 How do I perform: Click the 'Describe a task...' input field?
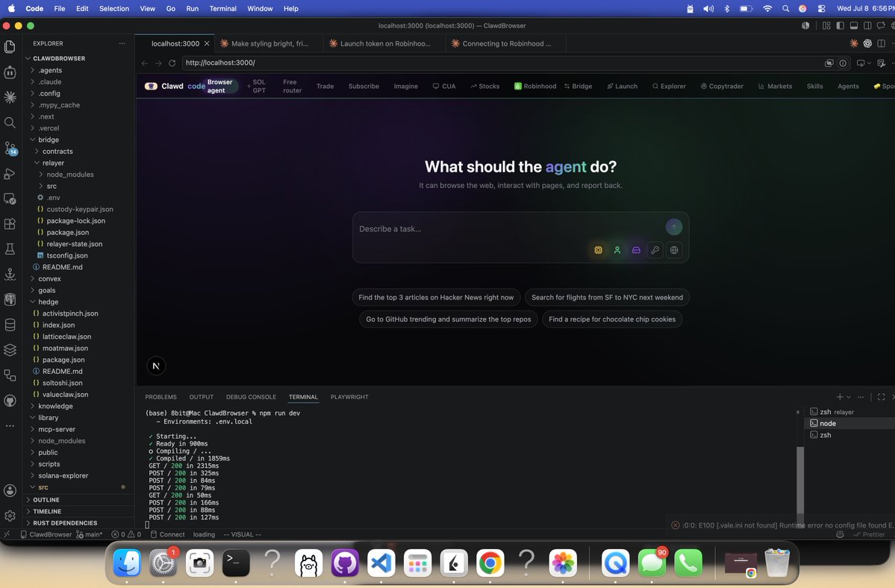(x=509, y=228)
